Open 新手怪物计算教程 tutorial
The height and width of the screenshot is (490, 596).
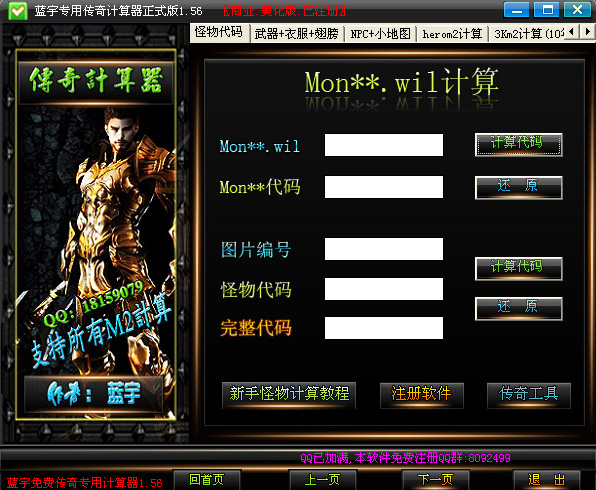(x=289, y=395)
